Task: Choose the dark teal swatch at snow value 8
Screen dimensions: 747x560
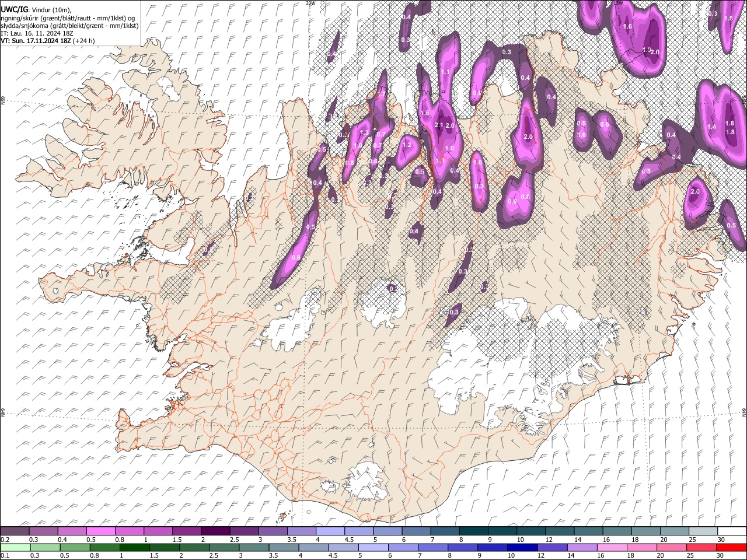Action: click(474, 531)
